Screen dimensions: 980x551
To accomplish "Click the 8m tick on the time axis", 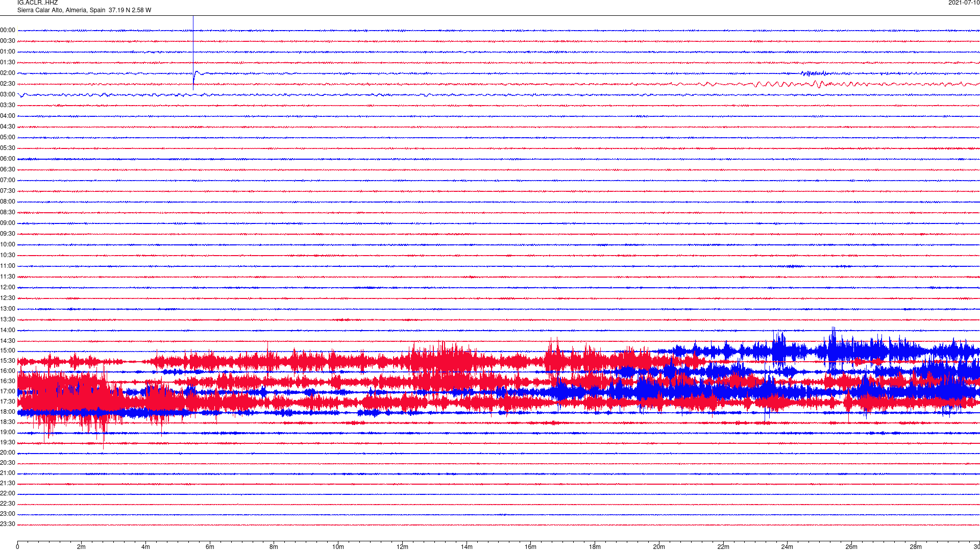I will pyautogui.click(x=274, y=547).
